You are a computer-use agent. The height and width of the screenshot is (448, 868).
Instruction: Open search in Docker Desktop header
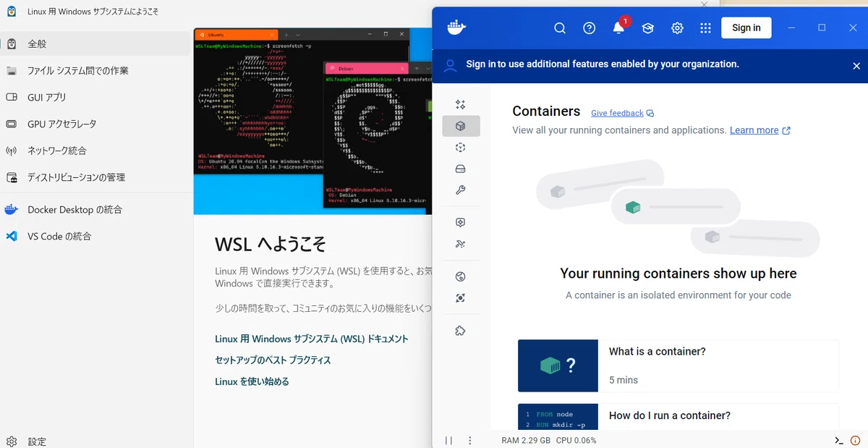tap(560, 28)
